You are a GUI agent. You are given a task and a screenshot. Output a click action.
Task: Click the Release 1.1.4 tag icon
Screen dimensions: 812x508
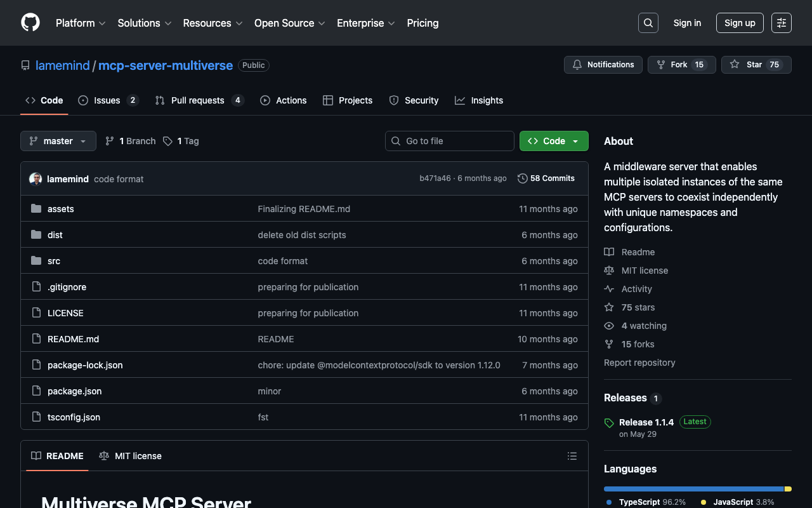pos(609,423)
